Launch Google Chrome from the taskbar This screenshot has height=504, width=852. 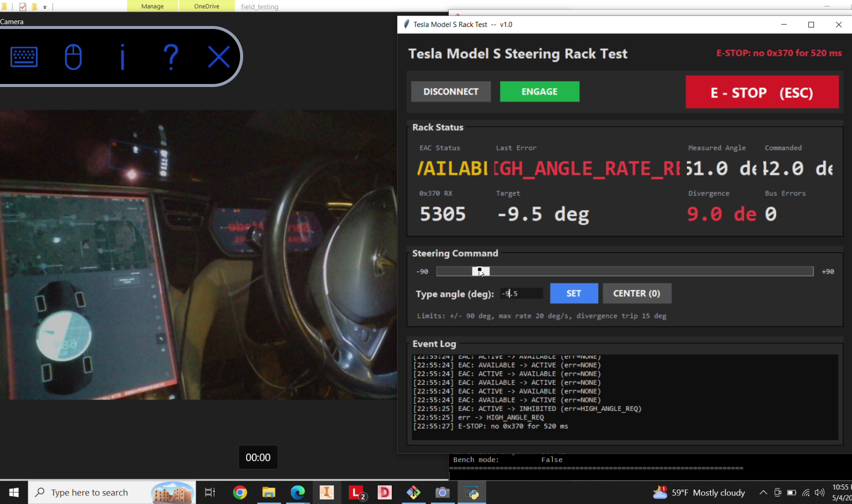[240, 492]
